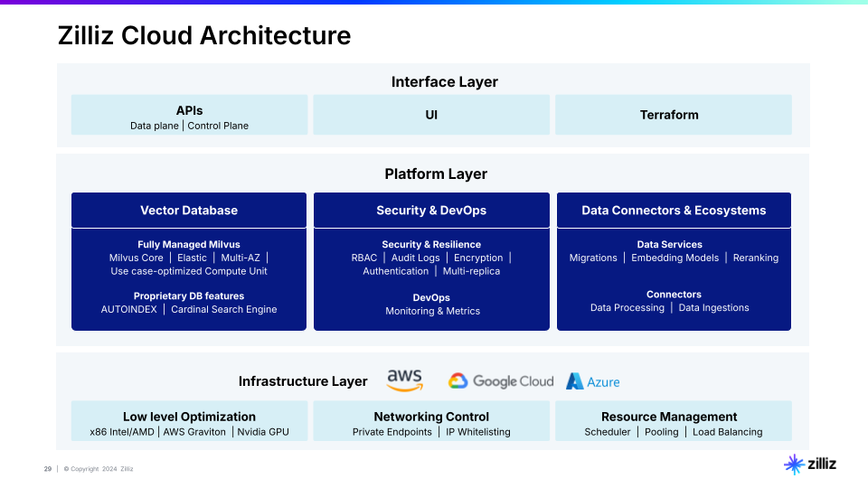The height and width of the screenshot is (488, 868).
Task: Select the APIs box in Interface Layer
Action: [x=189, y=115]
